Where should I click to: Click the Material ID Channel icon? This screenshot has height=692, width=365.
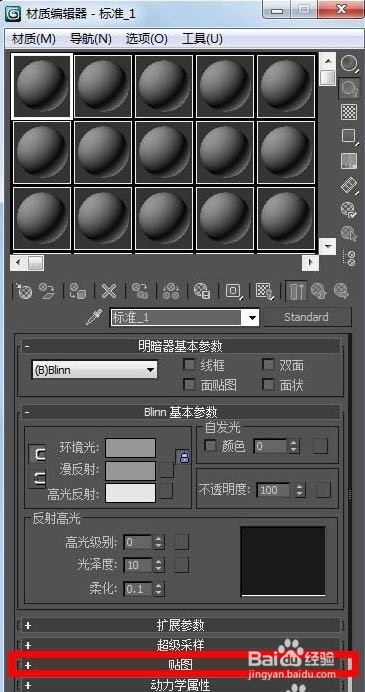pyautogui.click(x=233, y=291)
